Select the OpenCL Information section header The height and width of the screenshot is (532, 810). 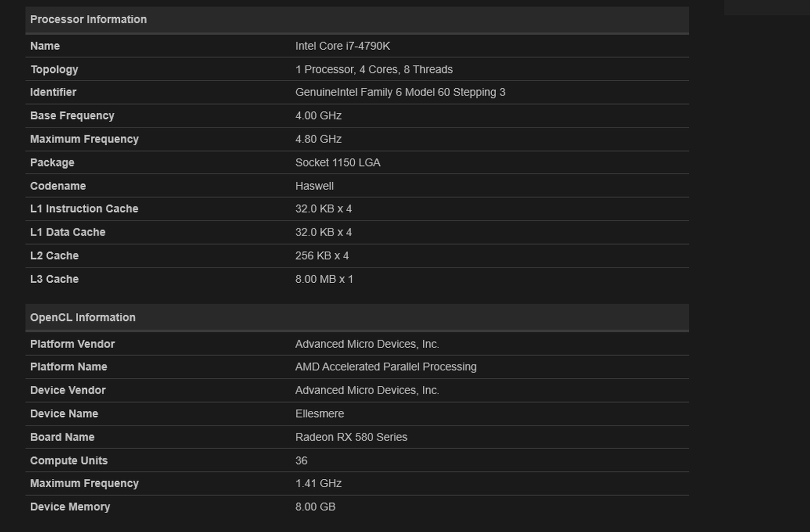pyautogui.click(x=357, y=318)
